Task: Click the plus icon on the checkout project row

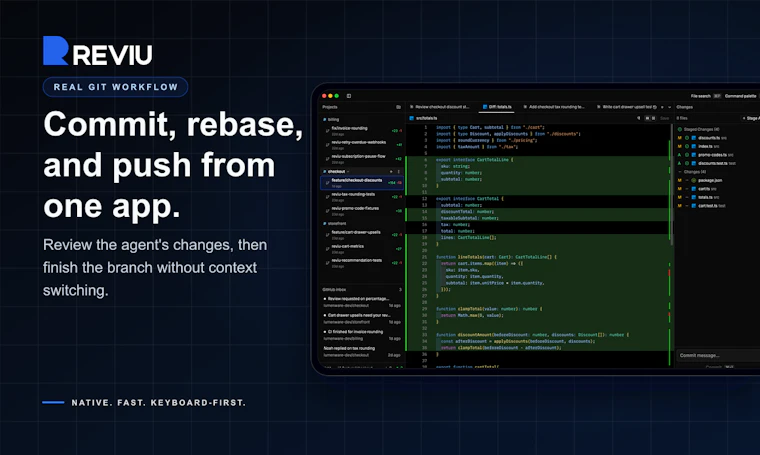Action: click(391, 172)
